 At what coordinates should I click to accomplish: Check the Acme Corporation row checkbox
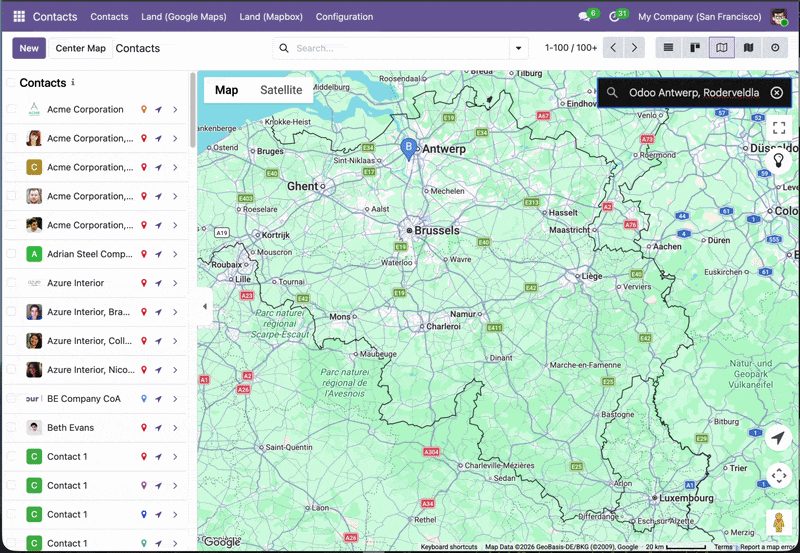click(11, 109)
